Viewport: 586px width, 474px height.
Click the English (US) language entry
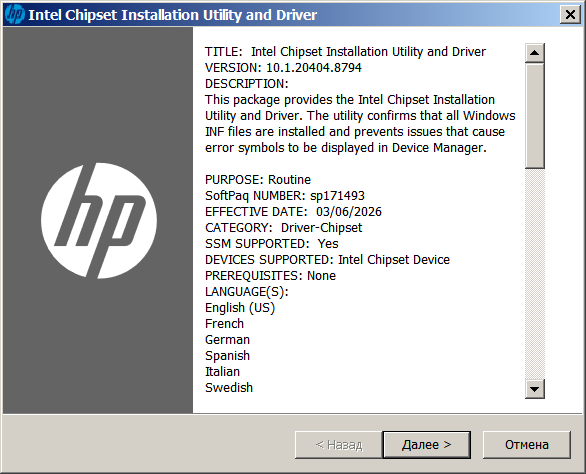(x=240, y=308)
